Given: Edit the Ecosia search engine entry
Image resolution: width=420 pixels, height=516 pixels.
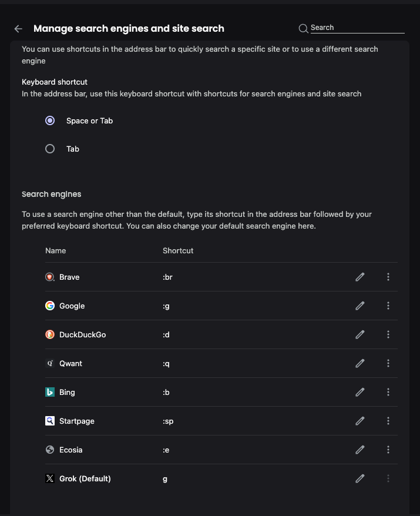Looking at the screenshot, I should (360, 450).
